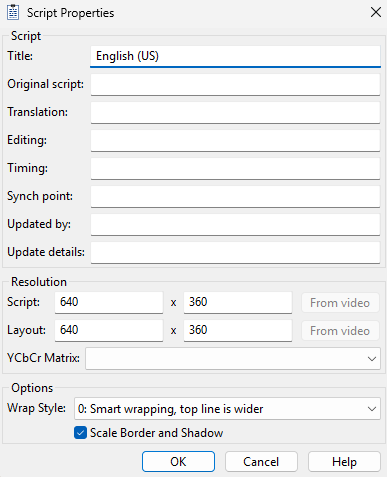The width and height of the screenshot is (387, 477).
Task: Edit the Layout resolution width 640
Action: (x=109, y=331)
